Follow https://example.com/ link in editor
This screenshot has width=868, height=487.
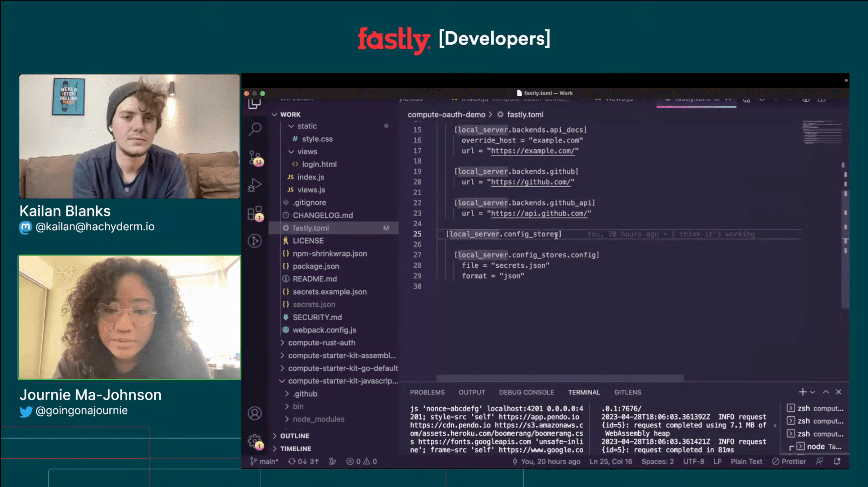(533, 151)
